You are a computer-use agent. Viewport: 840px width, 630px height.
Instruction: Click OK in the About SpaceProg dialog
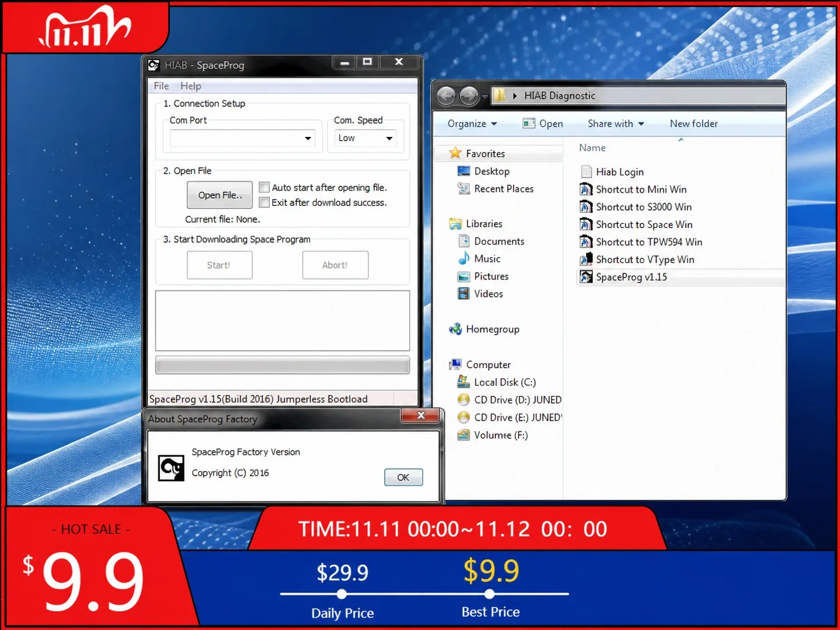[x=403, y=477]
